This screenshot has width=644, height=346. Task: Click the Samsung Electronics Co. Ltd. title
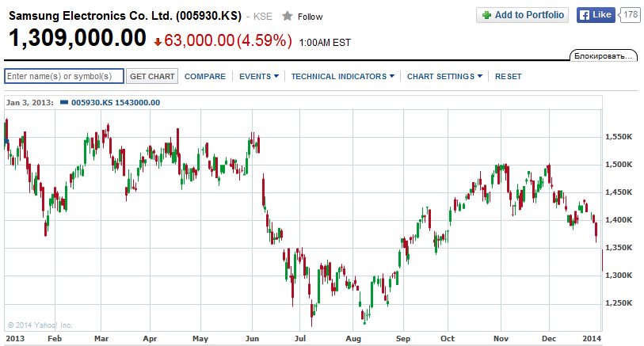click(125, 16)
